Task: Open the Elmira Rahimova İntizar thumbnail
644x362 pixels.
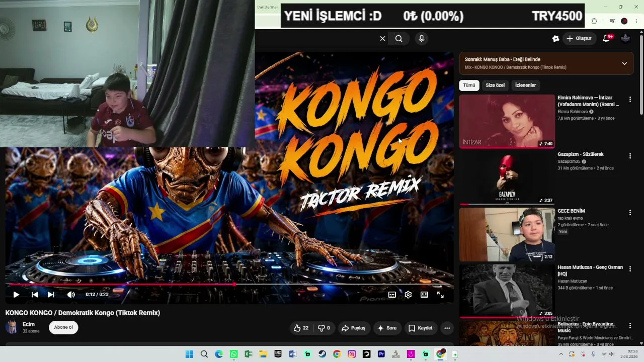Action: 507,121
